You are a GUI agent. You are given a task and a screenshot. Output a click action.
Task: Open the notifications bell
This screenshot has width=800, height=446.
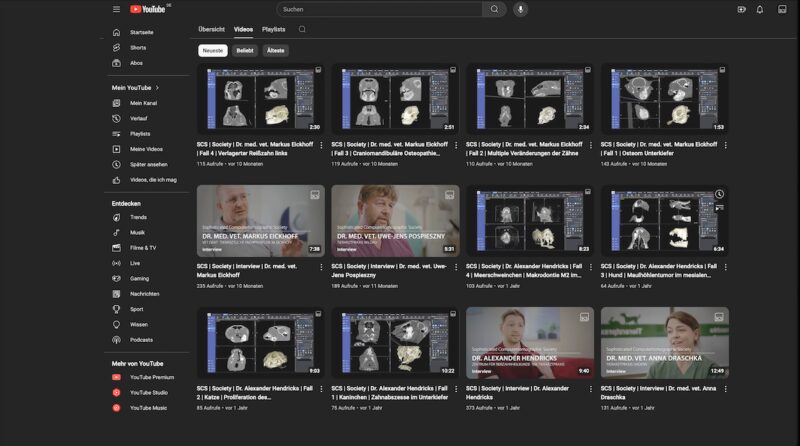click(760, 9)
